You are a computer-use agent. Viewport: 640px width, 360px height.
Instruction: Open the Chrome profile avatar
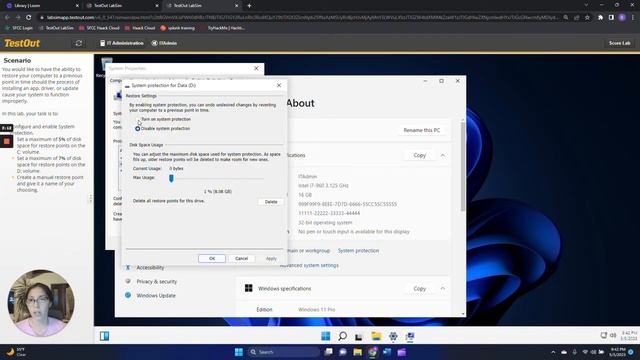[622, 18]
